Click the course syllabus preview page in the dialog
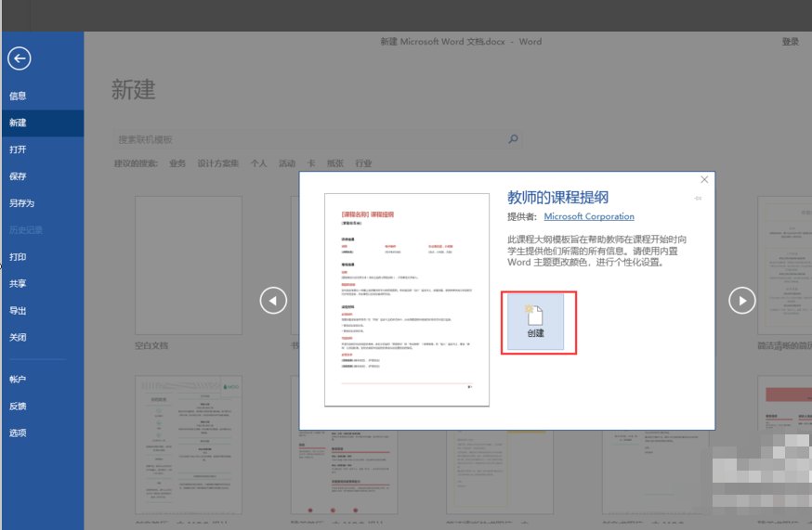The image size is (812, 530). click(407, 300)
